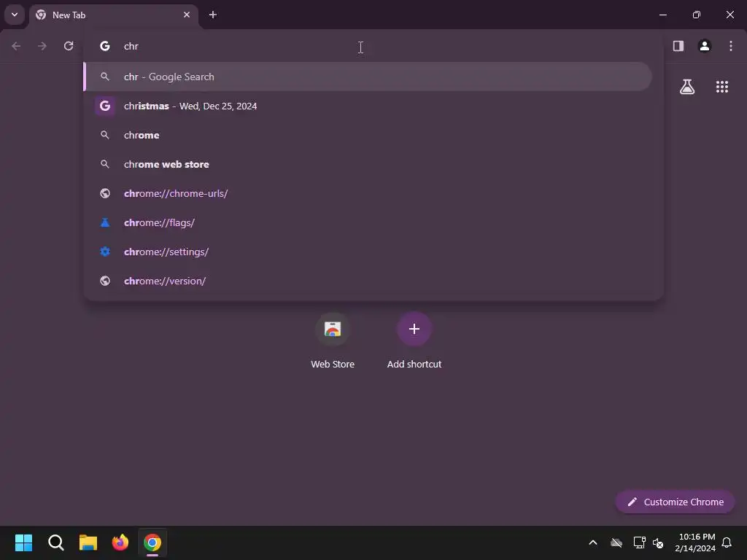Open File Explorer from taskbar
Screen dimensions: 747x560
pyautogui.click(x=88, y=542)
